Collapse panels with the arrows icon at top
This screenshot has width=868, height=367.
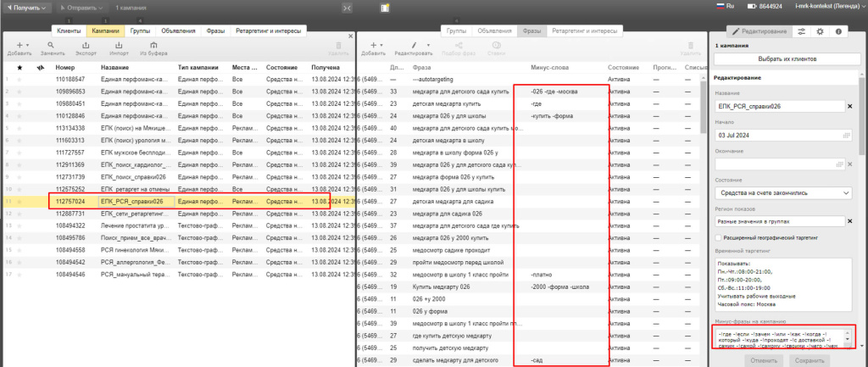point(347,8)
